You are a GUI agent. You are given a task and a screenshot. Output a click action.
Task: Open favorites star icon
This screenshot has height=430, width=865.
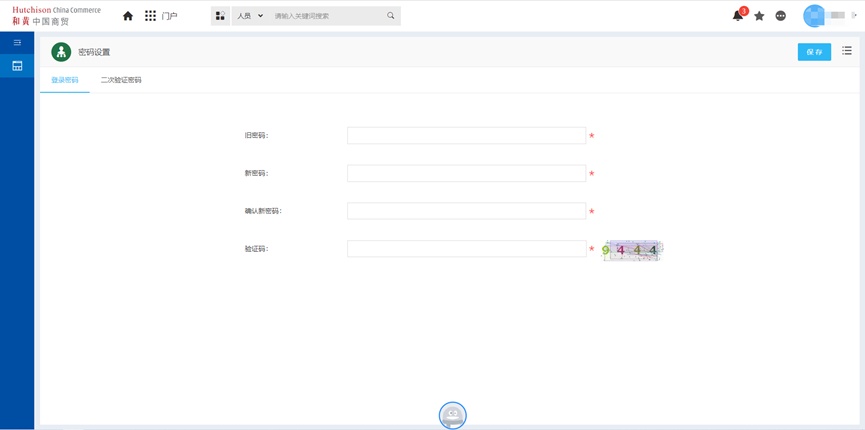(x=759, y=16)
